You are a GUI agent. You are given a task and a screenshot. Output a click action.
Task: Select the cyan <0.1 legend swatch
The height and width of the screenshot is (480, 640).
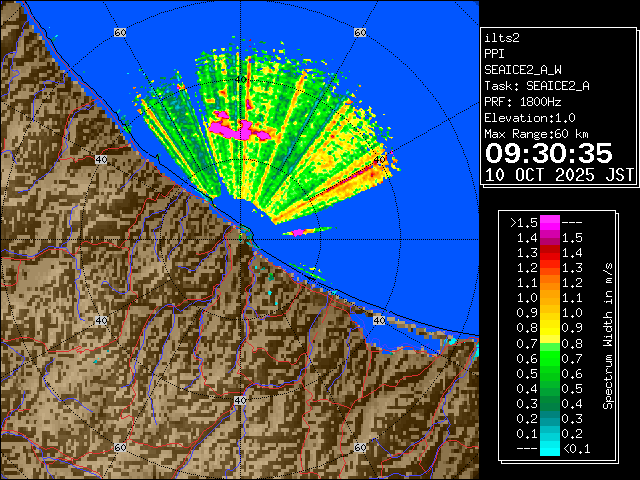click(549, 448)
